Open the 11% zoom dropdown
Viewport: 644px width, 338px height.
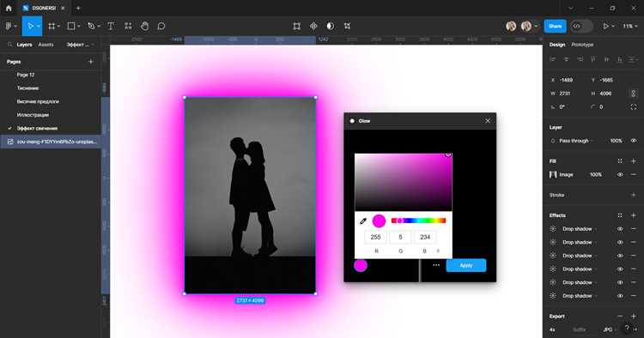pos(630,26)
